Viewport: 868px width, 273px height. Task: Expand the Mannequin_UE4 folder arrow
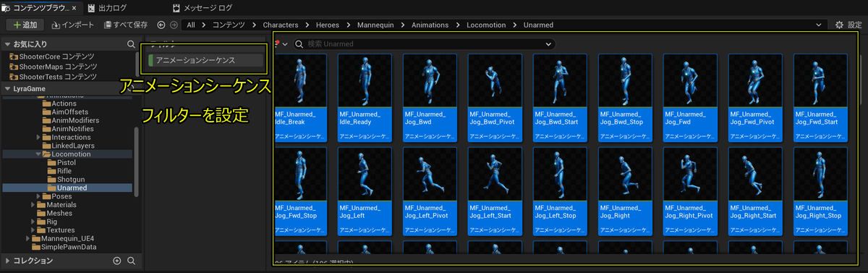click(28, 238)
